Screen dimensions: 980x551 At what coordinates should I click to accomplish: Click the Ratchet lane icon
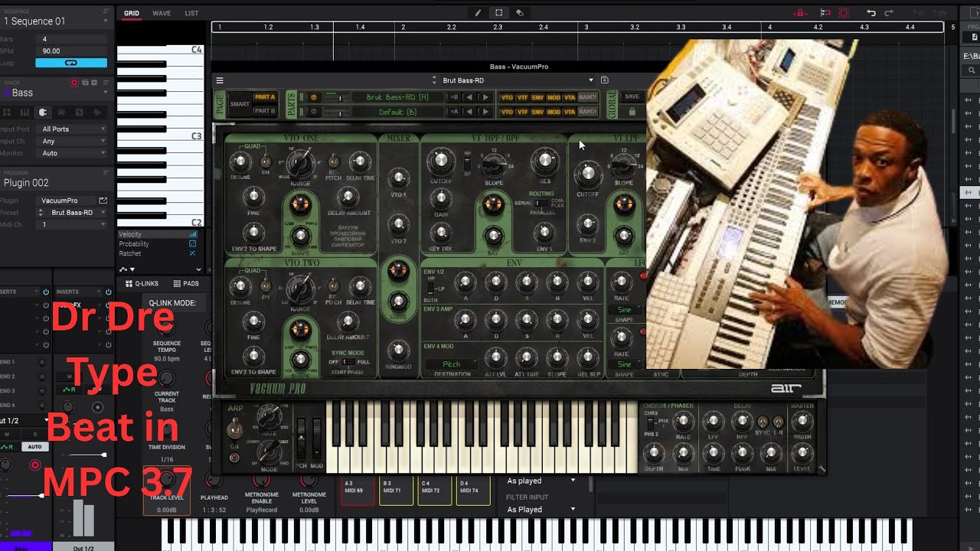tap(192, 253)
